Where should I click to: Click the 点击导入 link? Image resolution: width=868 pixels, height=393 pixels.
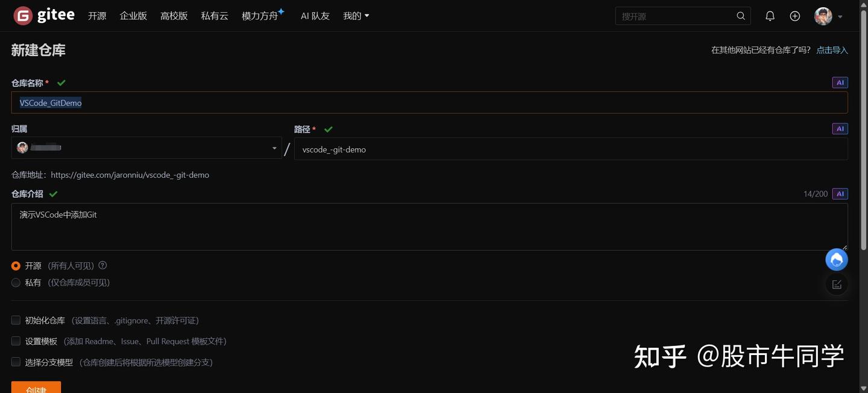[832, 50]
